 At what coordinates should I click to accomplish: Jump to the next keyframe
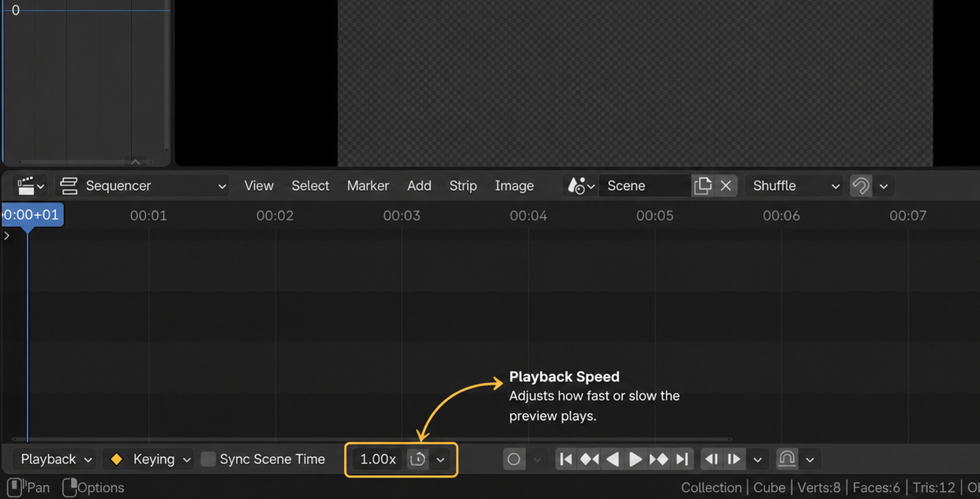coord(659,459)
